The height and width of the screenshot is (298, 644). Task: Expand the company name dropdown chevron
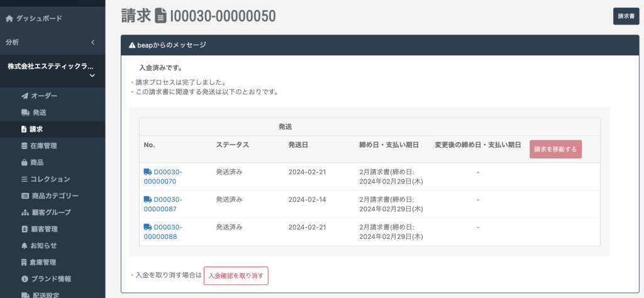coord(92,76)
